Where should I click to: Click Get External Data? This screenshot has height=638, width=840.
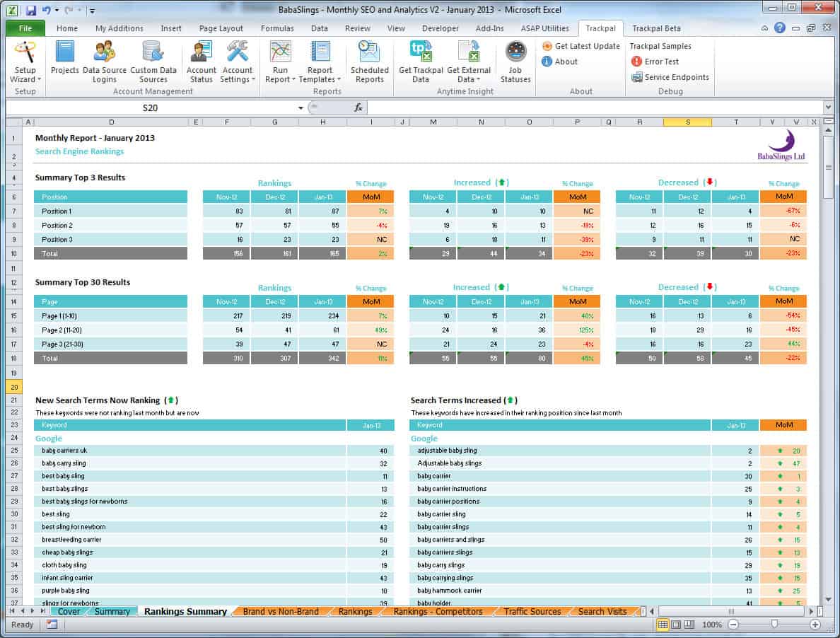pyautogui.click(x=469, y=62)
